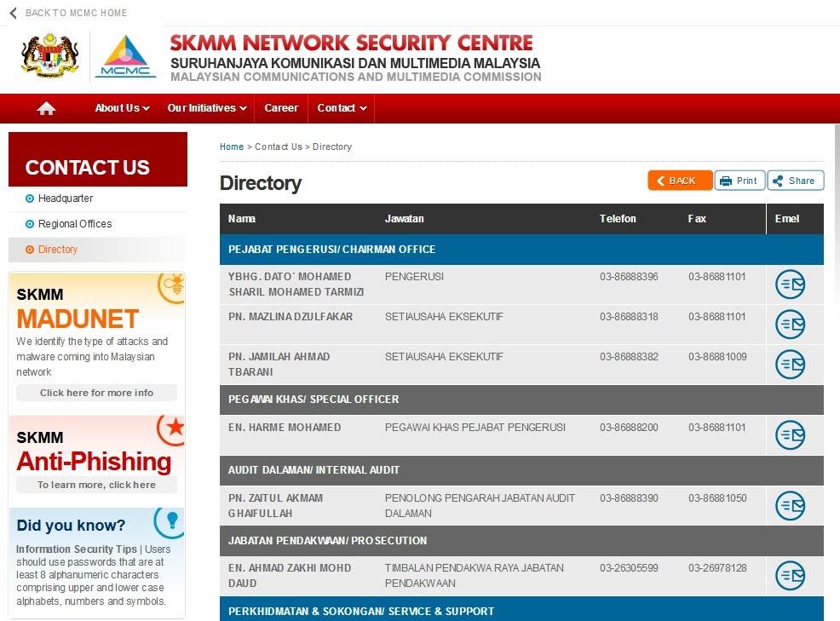
Task: Click the MCMC logo
Action: tap(125, 56)
